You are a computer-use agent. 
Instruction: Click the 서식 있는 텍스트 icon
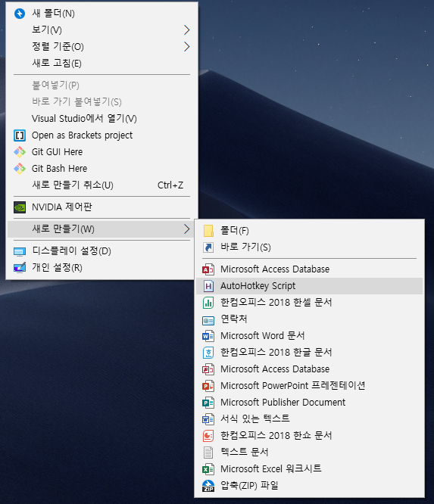(x=208, y=419)
